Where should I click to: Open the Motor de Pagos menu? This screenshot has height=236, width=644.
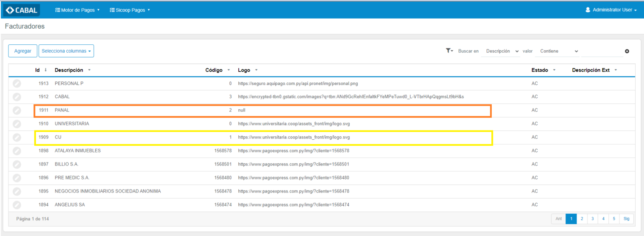point(78,10)
